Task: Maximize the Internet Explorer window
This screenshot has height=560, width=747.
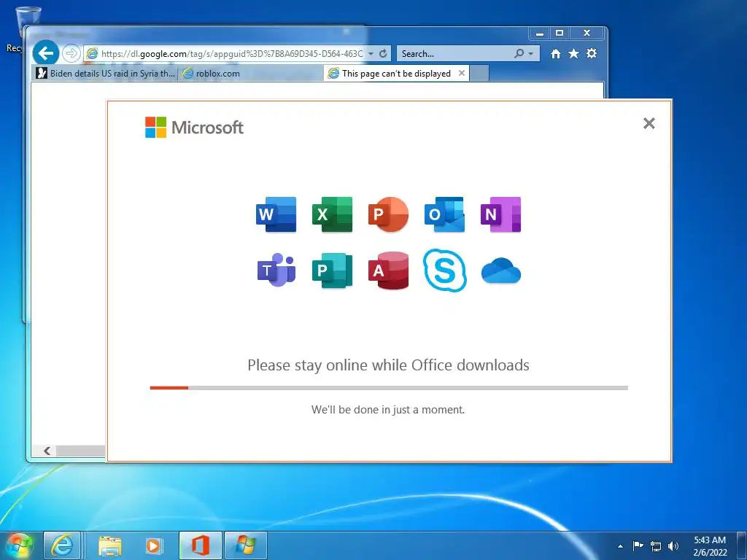Action: (x=560, y=34)
